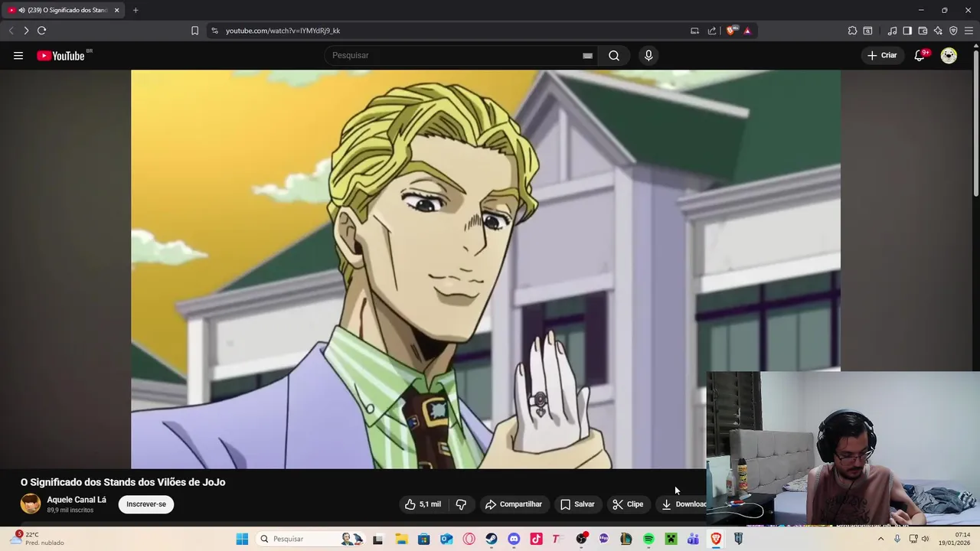Image resolution: width=980 pixels, height=551 pixels.
Task: Open Brave Rewards triangle icon
Action: tap(747, 31)
